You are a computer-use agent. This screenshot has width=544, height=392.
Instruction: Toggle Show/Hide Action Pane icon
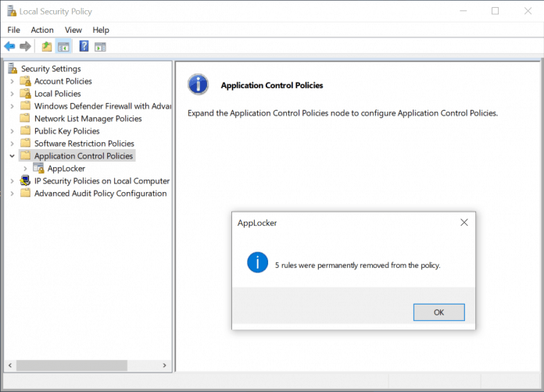point(100,46)
